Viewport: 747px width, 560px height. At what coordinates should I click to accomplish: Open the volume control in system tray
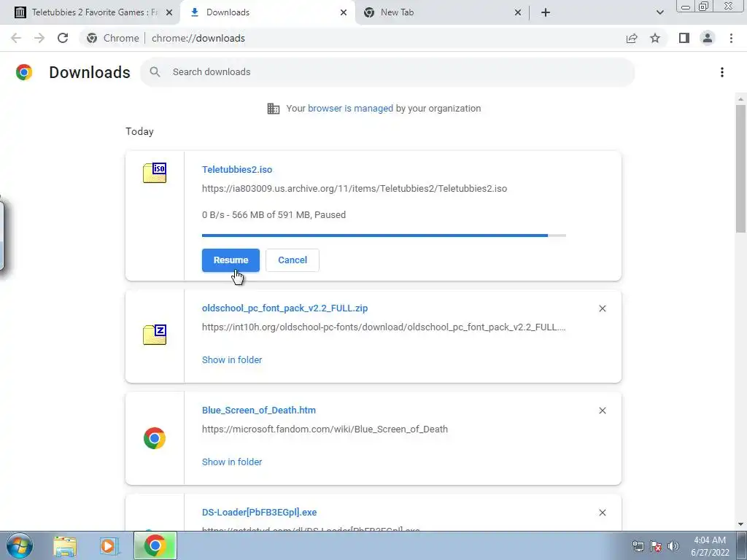tap(673, 545)
